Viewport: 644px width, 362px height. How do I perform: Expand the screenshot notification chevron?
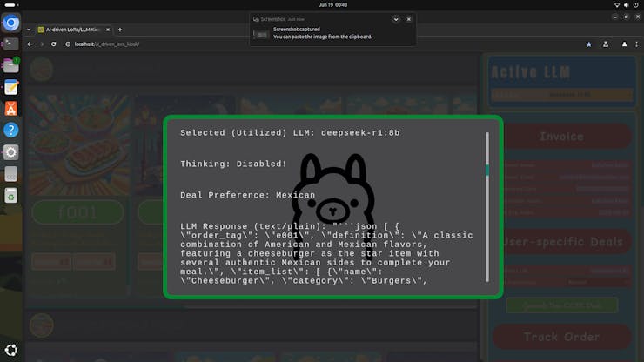click(396, 19)
